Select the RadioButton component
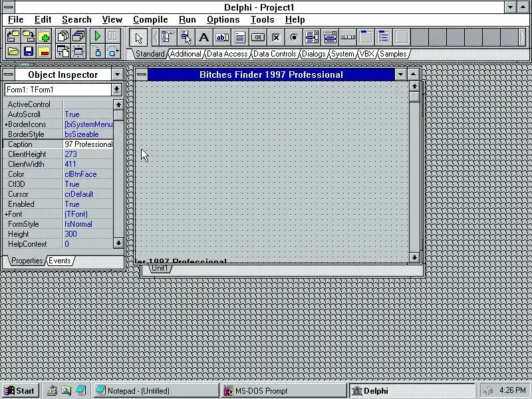 click(294, 37)
